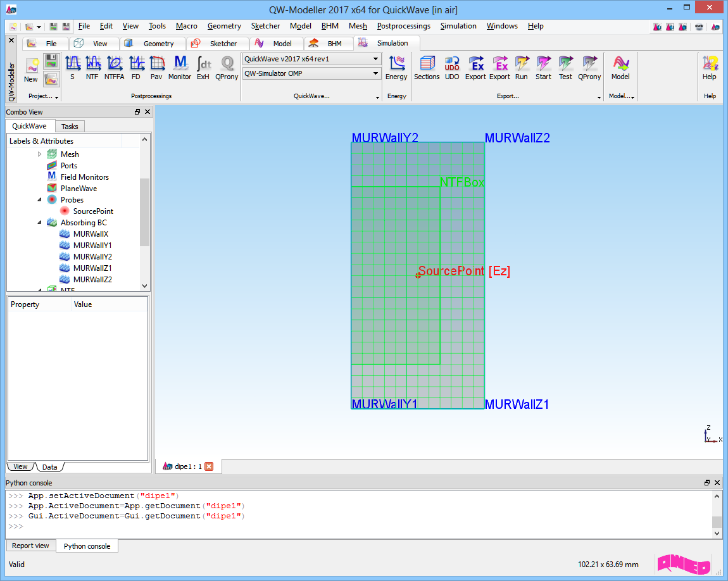Click the Energy ribbon icon

[396, 68]
